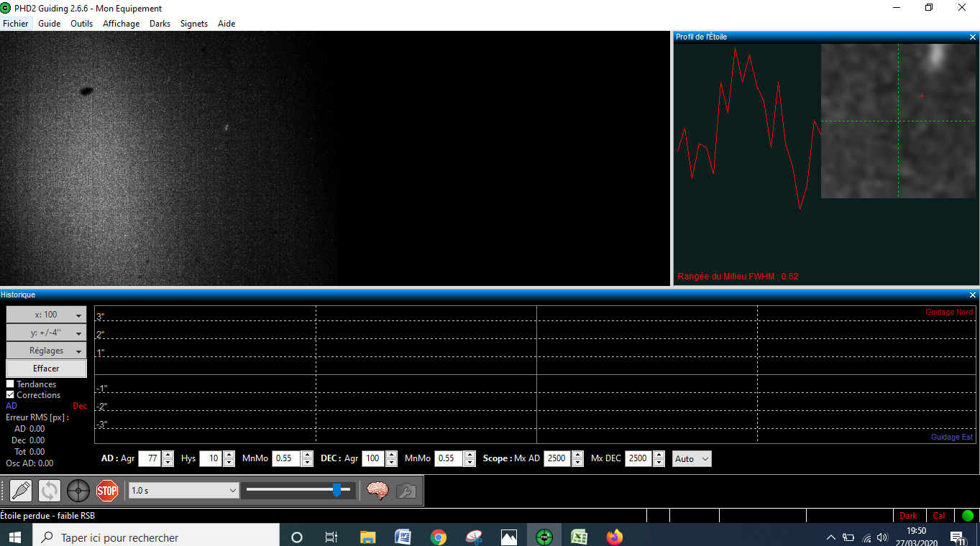The height and width of the screenshot is (546, 980).
Task: Decrease the Mx DEC stepper value
Action: 659,463
